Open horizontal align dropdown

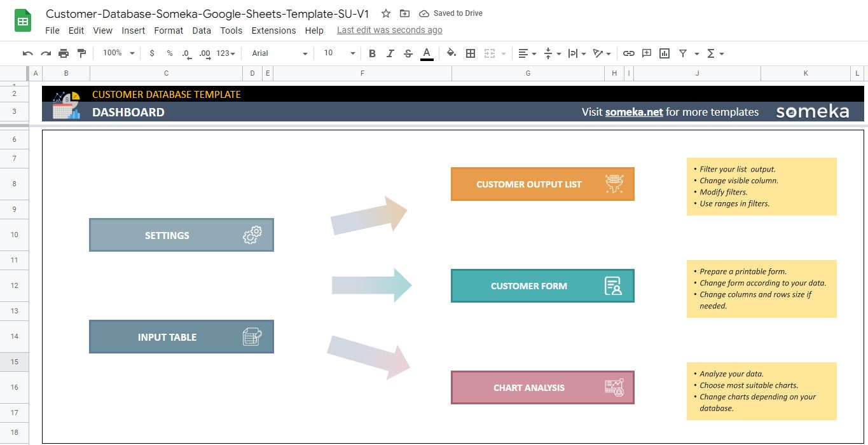tap(527, 53)
